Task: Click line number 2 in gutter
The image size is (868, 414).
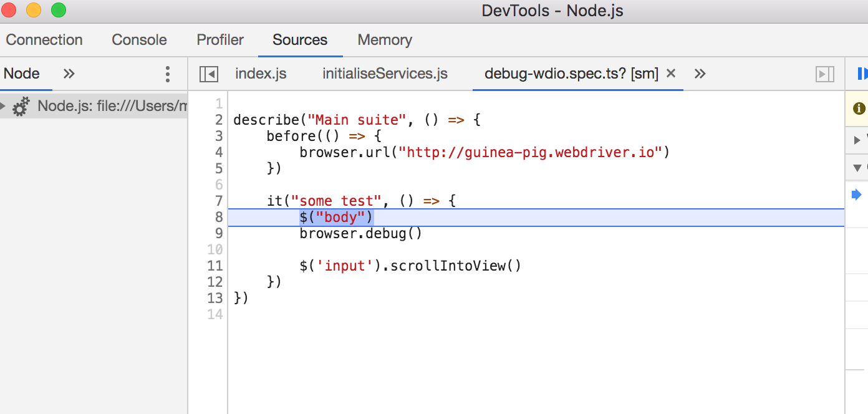Action: [218, 120]
